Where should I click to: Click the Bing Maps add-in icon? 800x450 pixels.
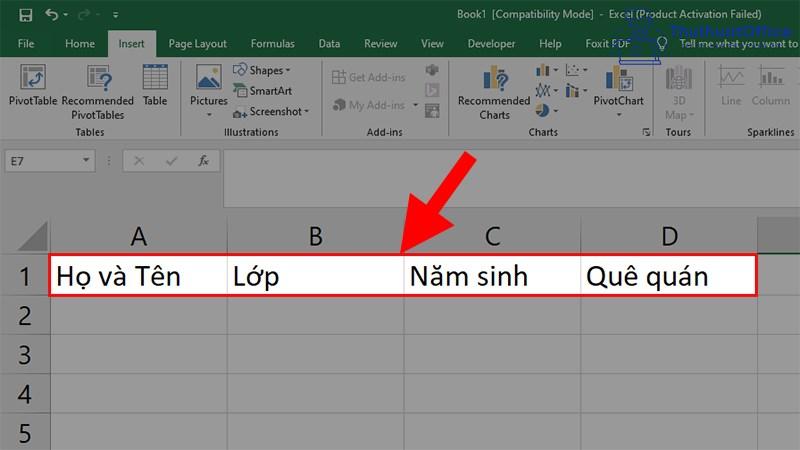click(x=432, y=90)
